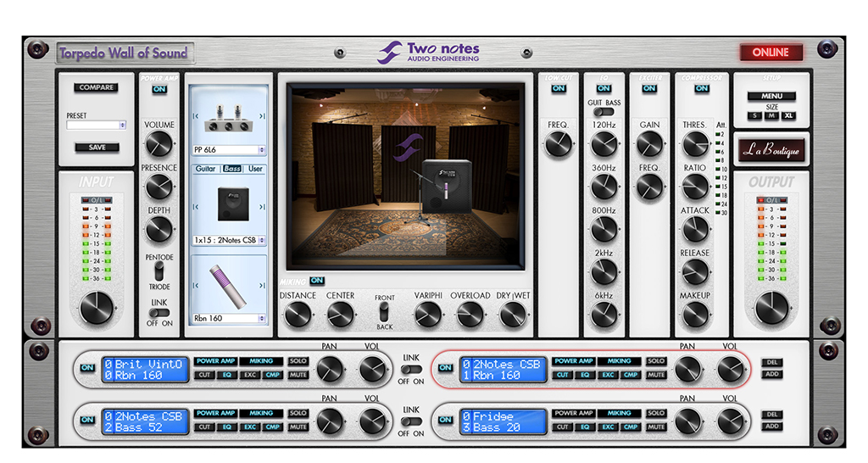Click the Input level knob

96,309
